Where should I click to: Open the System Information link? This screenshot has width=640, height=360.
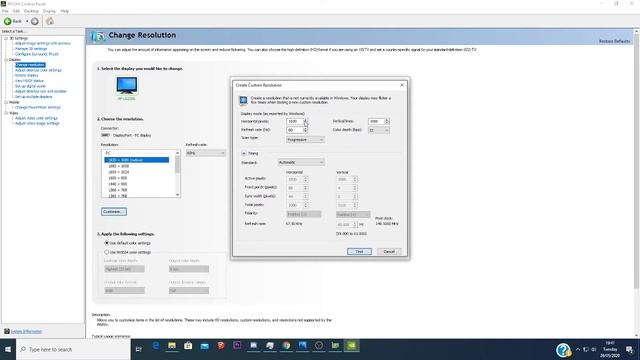(x=26, y=331)
